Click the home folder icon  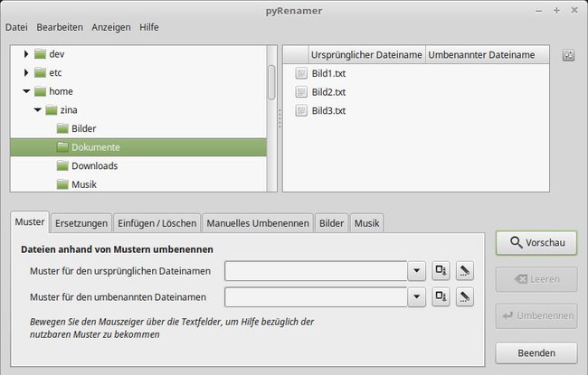(40, 91)
